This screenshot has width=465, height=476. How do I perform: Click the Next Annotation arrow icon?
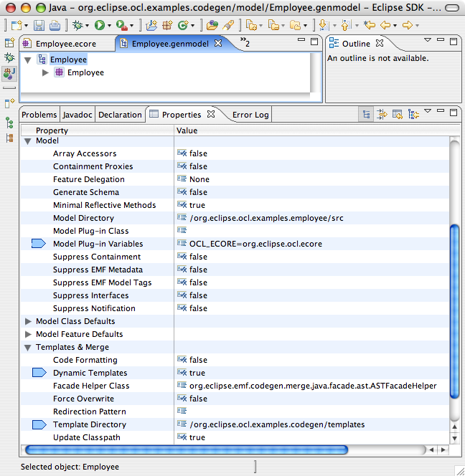tap(324, 25)
